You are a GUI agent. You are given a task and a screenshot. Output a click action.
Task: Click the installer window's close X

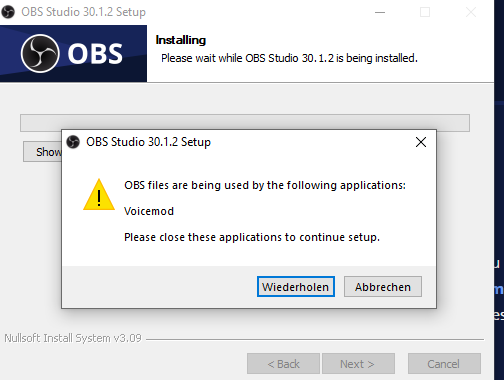[x=471, y=12]
